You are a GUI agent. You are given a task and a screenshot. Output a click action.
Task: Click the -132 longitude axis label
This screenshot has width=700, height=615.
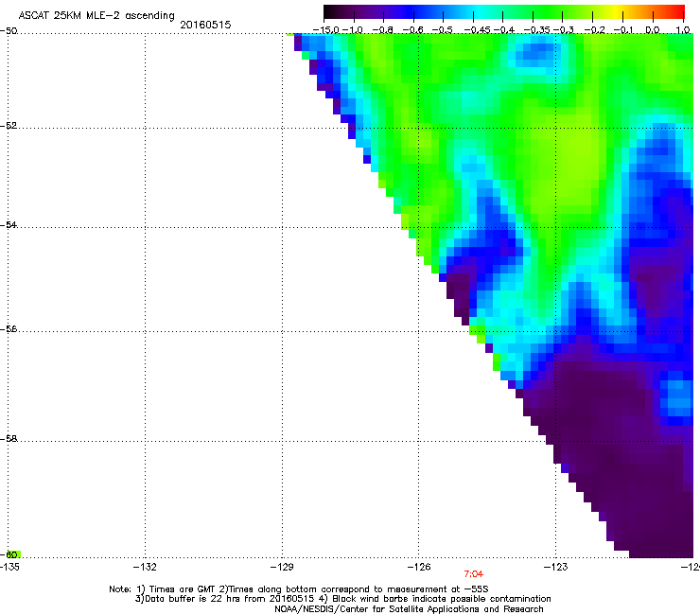(145, 567)
